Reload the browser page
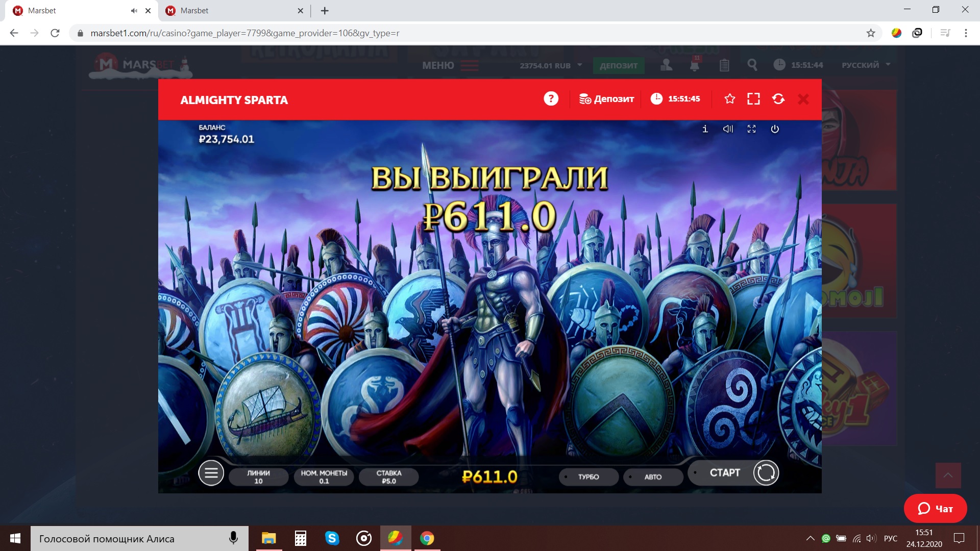This screenshot has height=551, width=980. [55, 33]
